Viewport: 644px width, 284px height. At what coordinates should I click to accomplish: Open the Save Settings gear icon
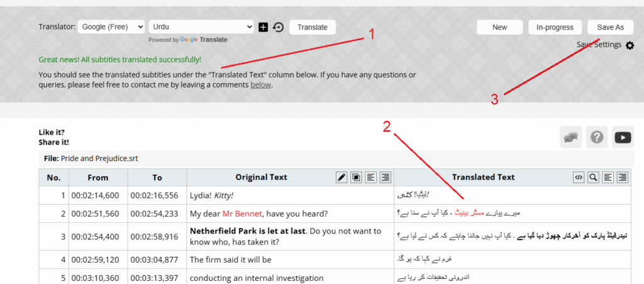[630, 45]
